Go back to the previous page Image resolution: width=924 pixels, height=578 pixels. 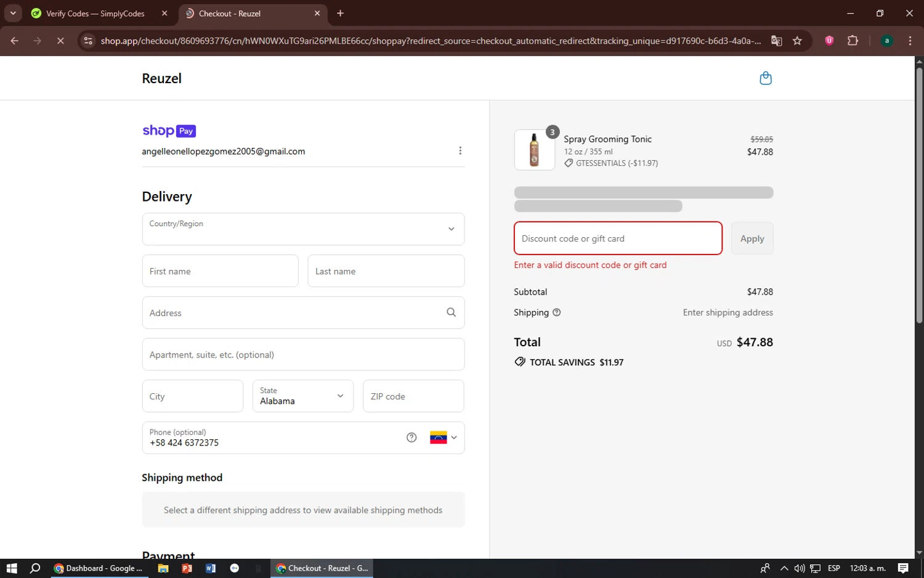tap(15, 41)
